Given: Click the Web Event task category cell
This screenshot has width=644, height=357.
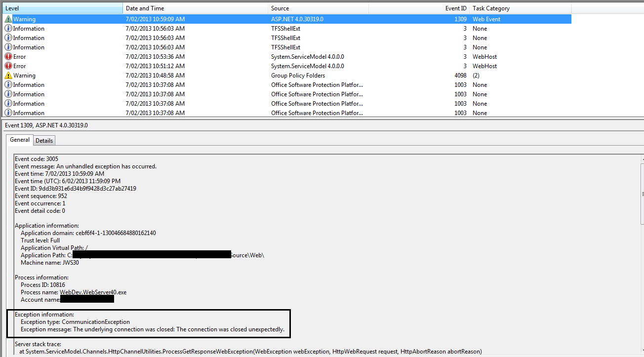Looking at the screenshot, I should [x=486, y=19].
